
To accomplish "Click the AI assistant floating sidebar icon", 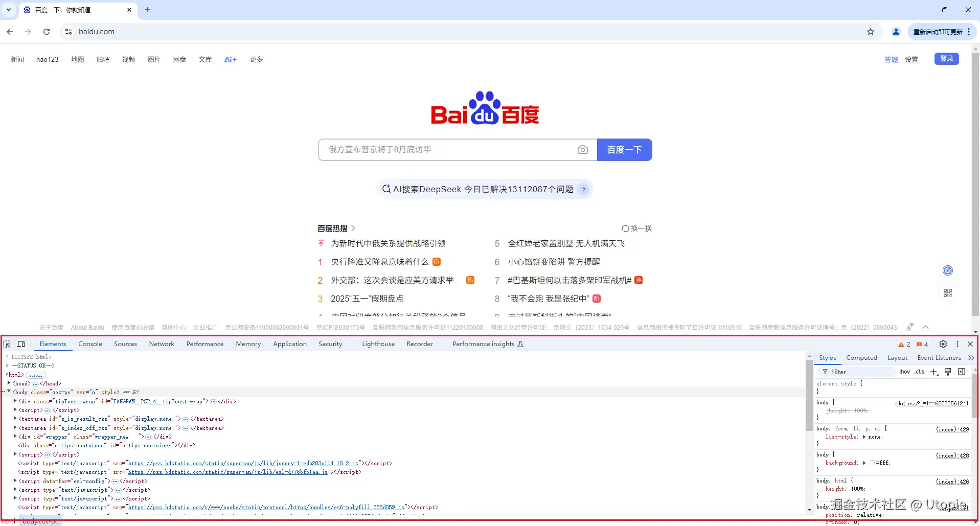I will tap(948, 270).
